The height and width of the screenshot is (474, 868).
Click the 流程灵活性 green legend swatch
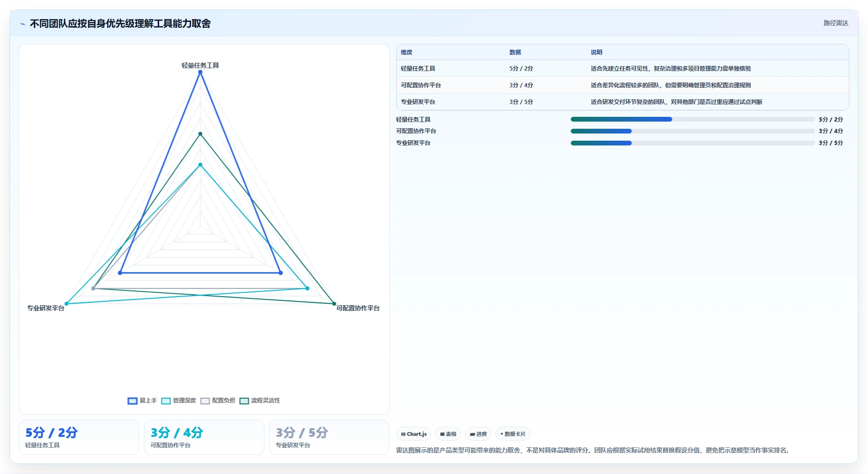point(244,401)
